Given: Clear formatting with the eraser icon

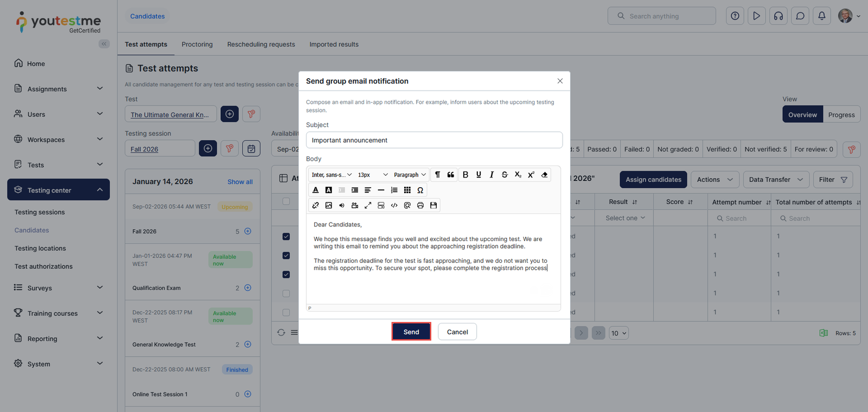Looking at the screenshot, I should pos(544,175).
